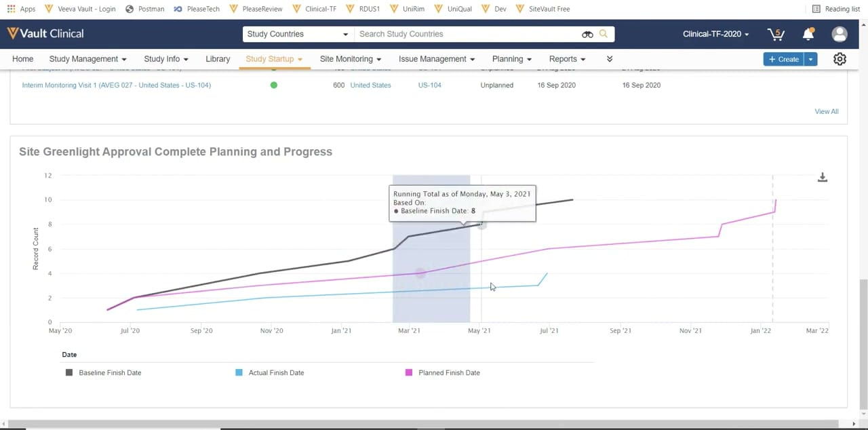Screen dimensions: 868x430
Task: Open the cart with 5 items
Action: pyautogui.click(x=775, y=34)
